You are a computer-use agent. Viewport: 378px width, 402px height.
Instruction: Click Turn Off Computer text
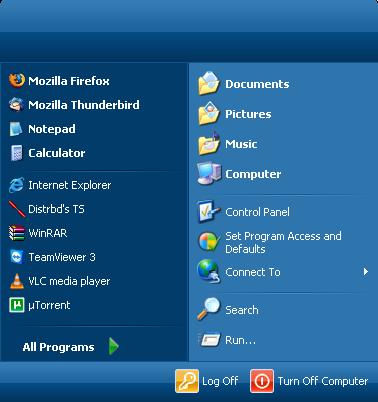point(323,381)
